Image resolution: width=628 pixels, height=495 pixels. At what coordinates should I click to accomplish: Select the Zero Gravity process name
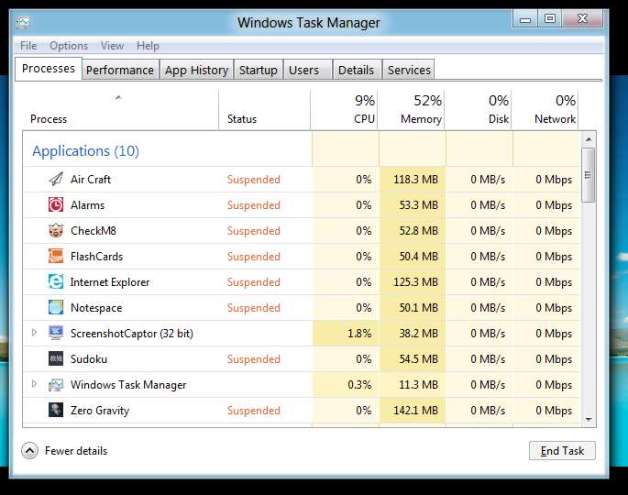[x=100, y=410]
